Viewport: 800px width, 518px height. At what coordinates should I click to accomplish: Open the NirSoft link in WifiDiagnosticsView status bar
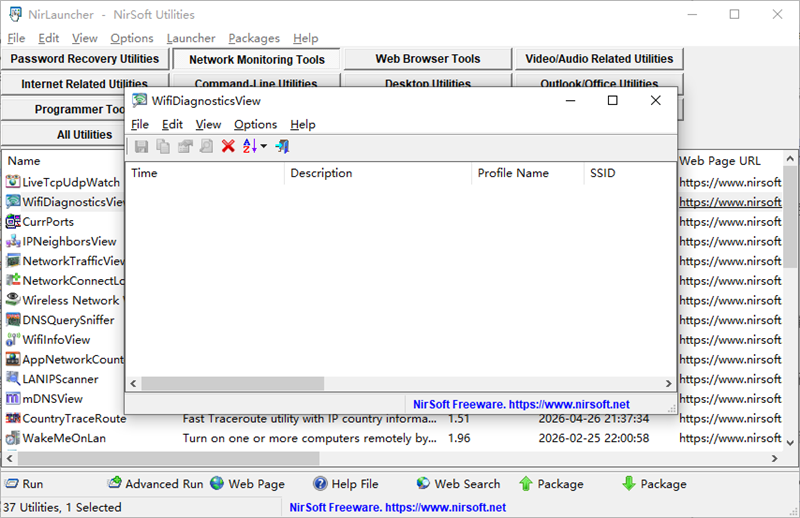click(x=521, y=404)
